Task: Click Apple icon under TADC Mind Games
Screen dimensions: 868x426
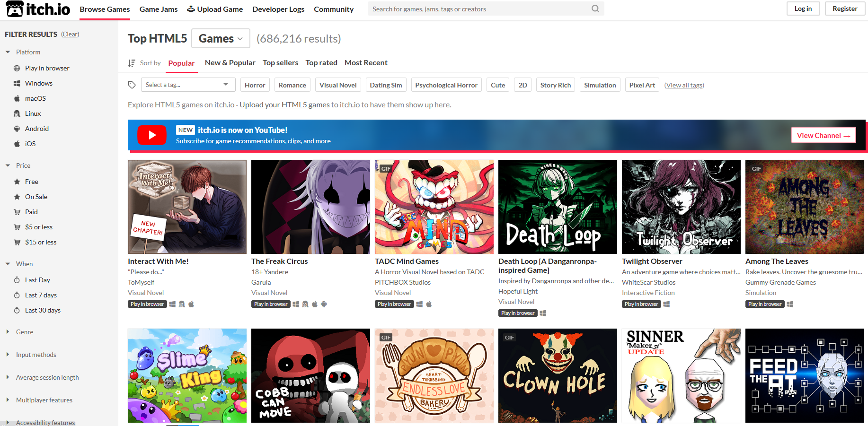Action: [x=429, y=304]
